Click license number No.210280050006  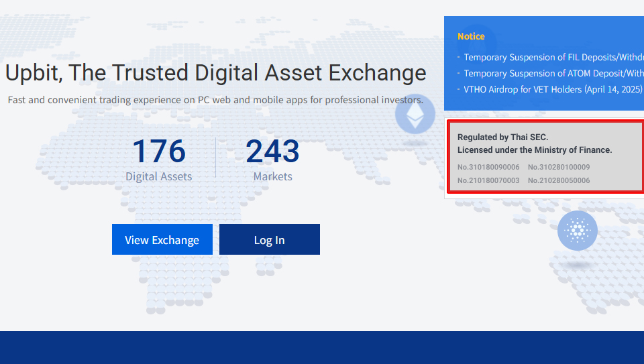click(559, 180)
